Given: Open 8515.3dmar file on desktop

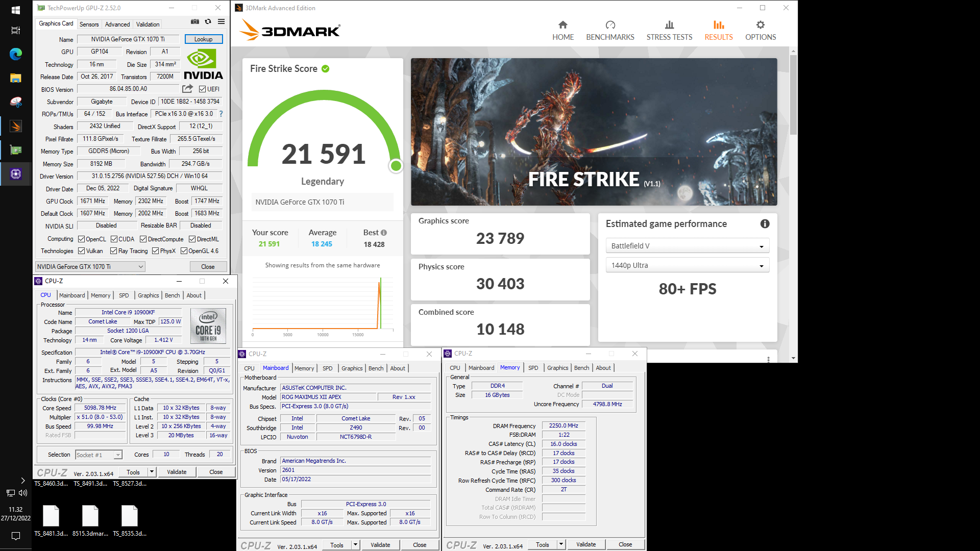Looking at the screenshot, I should click(90, 520).
